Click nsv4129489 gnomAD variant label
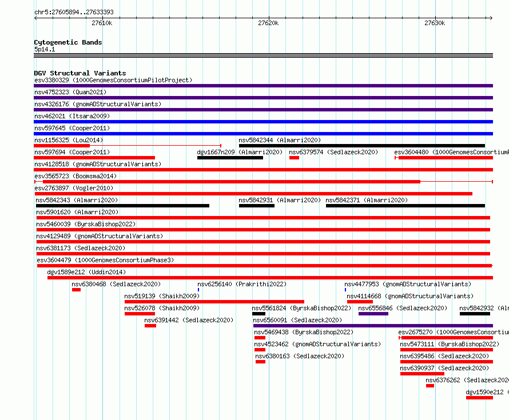Screen dimensions: 509x420 100,236
